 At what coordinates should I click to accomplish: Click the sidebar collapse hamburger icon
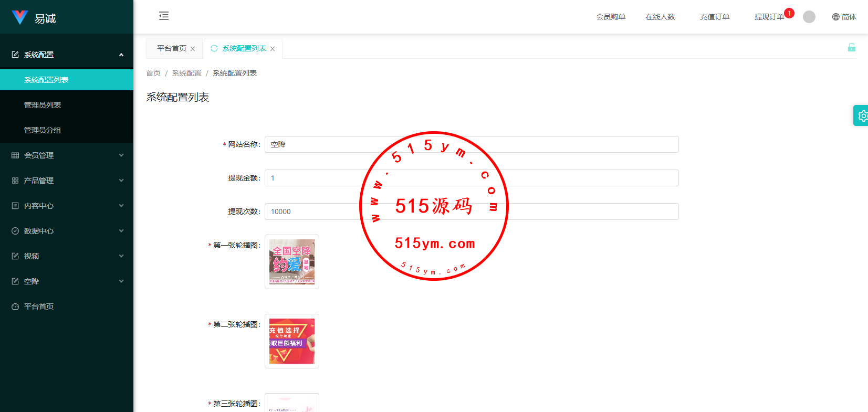pyautogui.click(x=164, y=16)
